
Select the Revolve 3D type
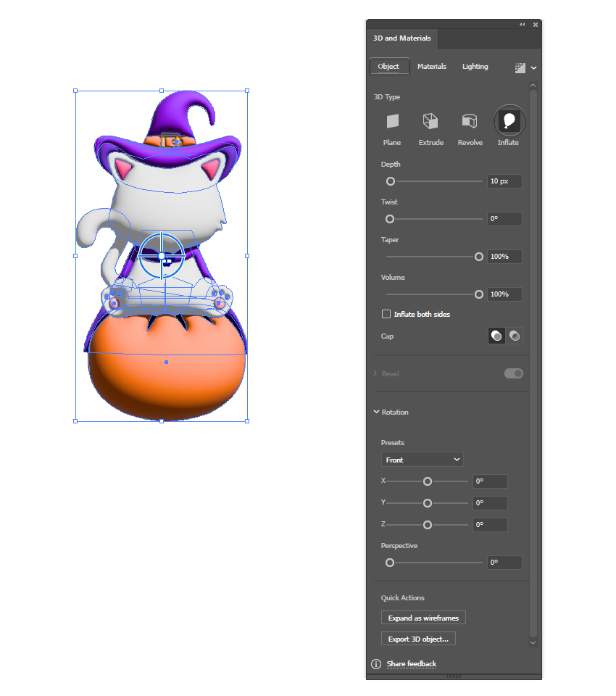coord(470,122)
